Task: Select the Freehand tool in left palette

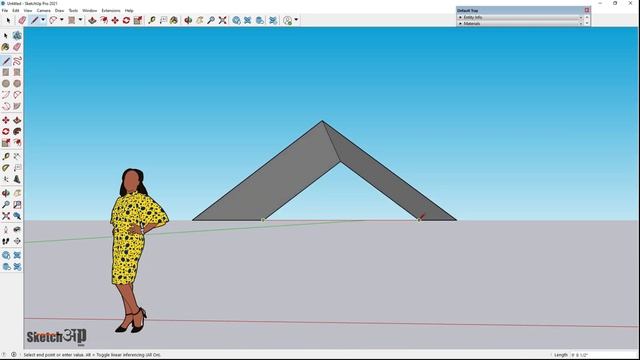Action: point(17,61)
